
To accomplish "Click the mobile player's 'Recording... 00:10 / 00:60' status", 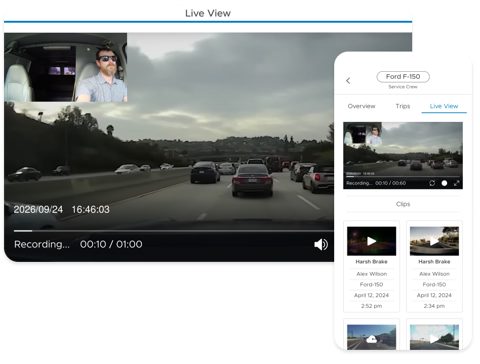I will (376, 183).
